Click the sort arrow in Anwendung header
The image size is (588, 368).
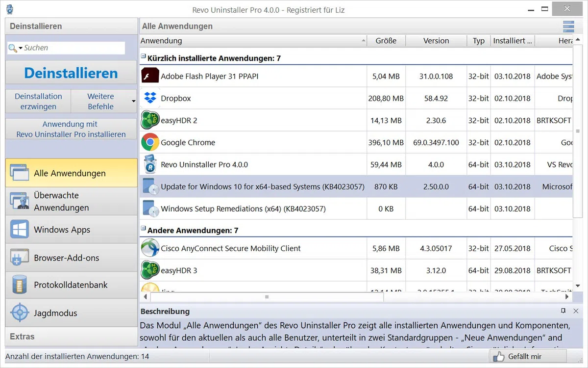363,41
